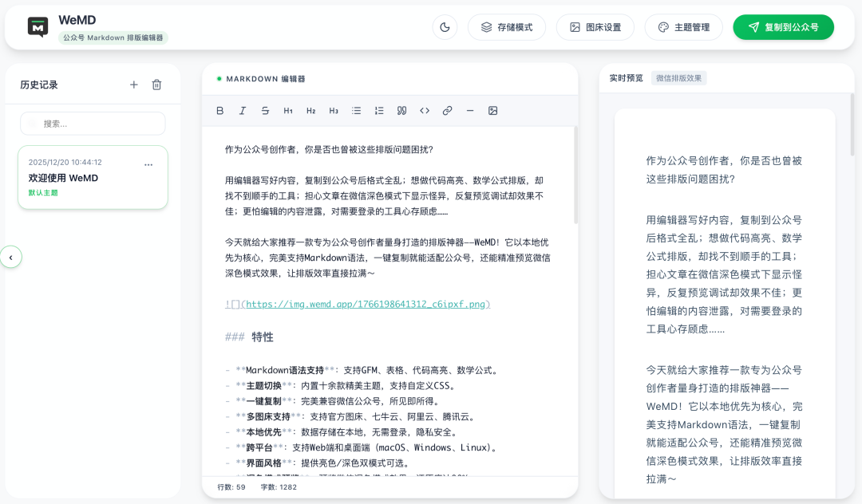Toggle H1 heading formatting

288,111
